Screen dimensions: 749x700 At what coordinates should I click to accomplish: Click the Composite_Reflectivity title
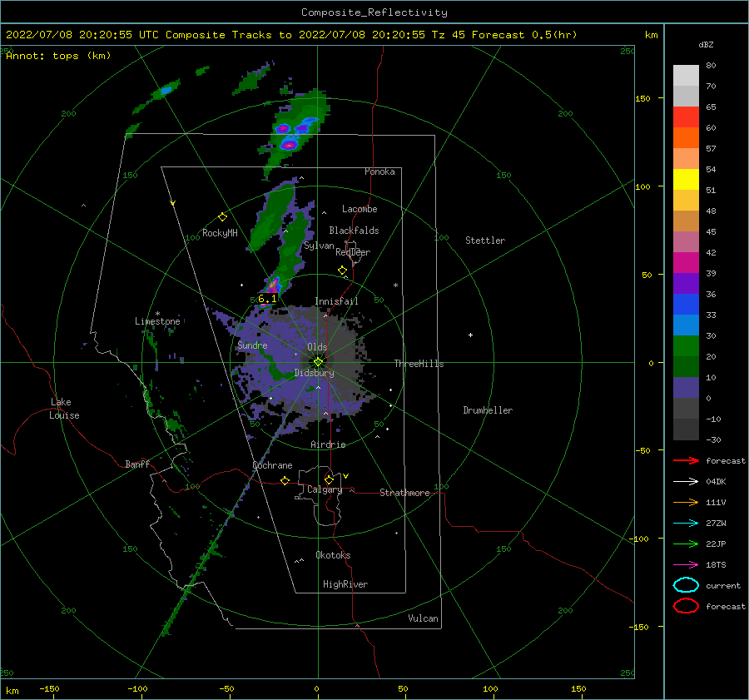click(374, 12)
